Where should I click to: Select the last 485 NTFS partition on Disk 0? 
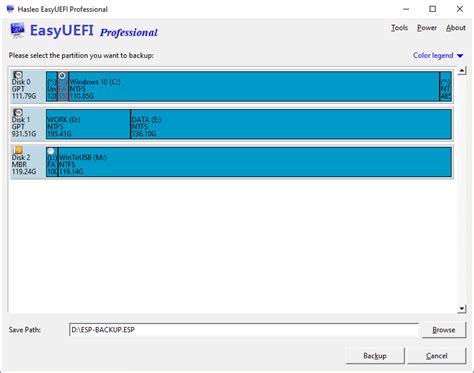click(446, 86)
